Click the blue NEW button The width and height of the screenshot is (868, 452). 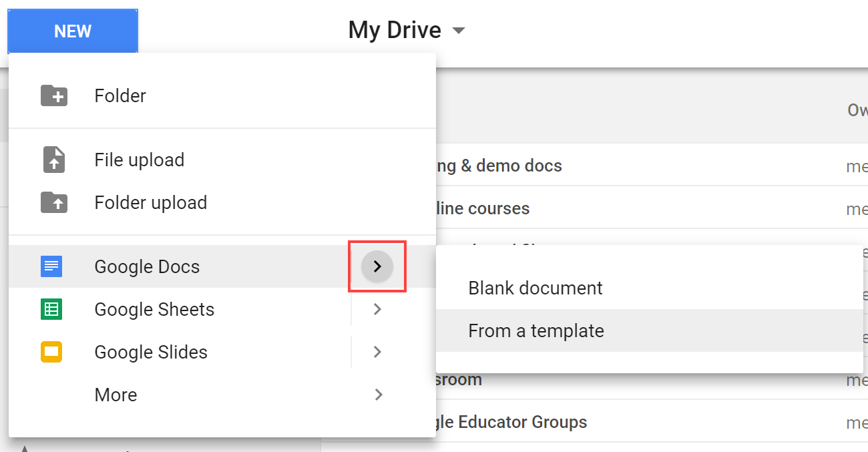[72, 31]
